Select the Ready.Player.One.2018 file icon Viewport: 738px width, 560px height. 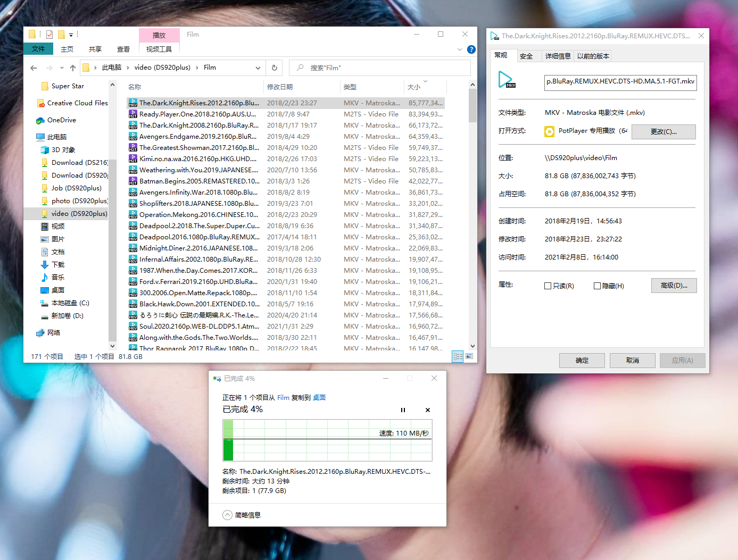[x=133, y=114]
